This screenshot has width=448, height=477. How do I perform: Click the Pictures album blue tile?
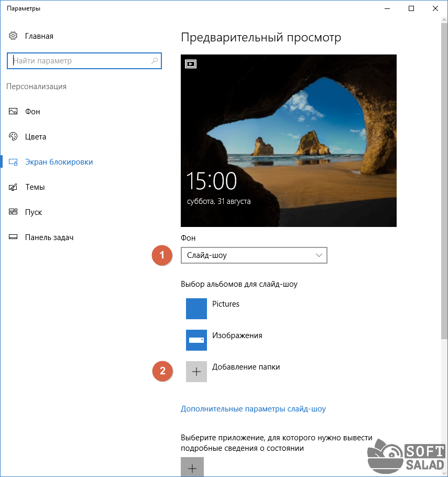(x=196, y=308)
